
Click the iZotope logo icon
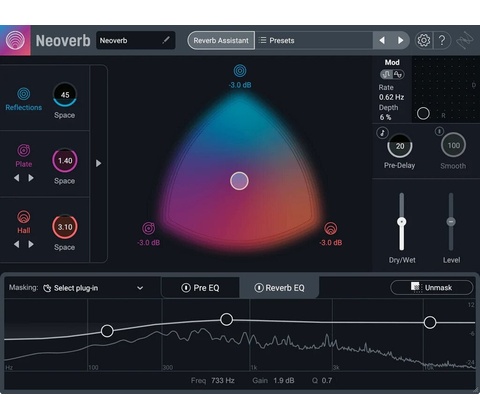coord(465,41)
